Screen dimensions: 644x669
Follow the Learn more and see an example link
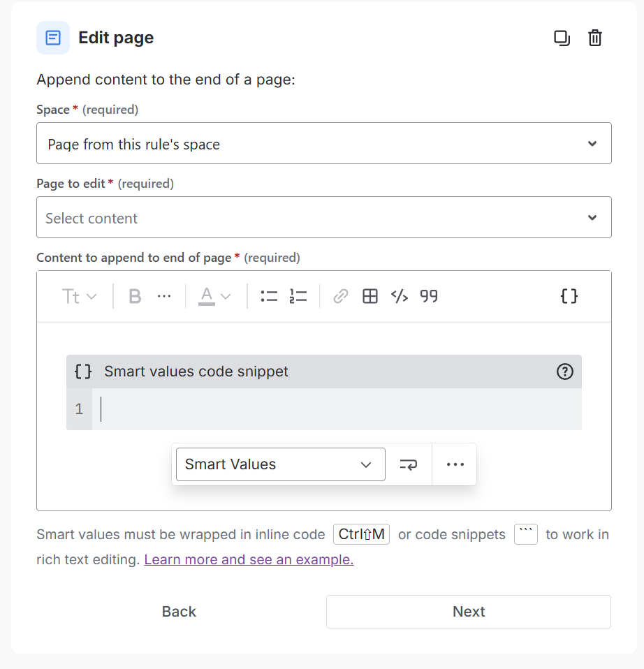(x=249, y=559)
